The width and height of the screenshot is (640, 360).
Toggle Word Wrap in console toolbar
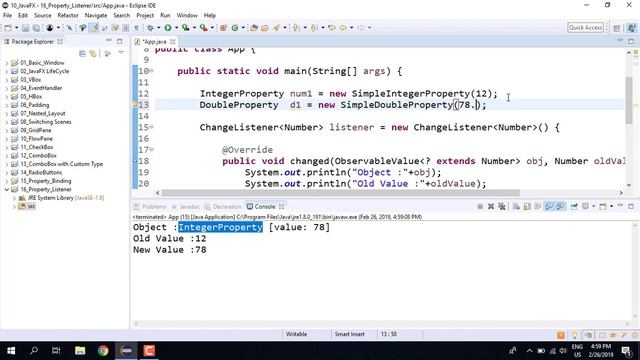tap(538, 207)
